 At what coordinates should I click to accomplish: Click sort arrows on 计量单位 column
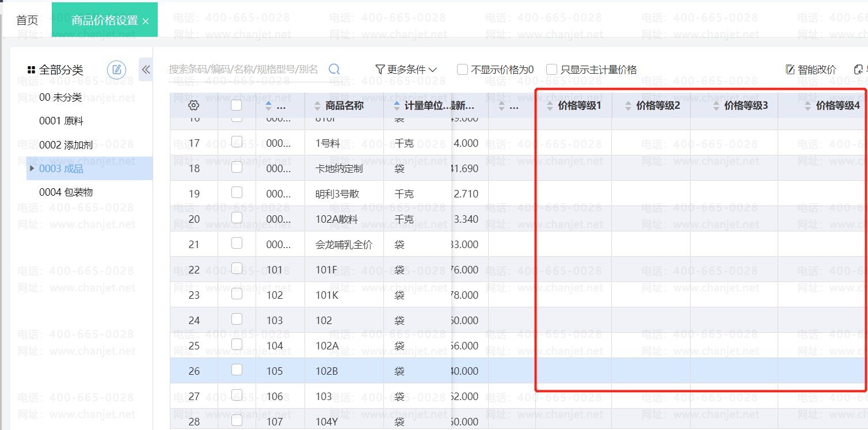pyautogui.click(x=397, y=106)
